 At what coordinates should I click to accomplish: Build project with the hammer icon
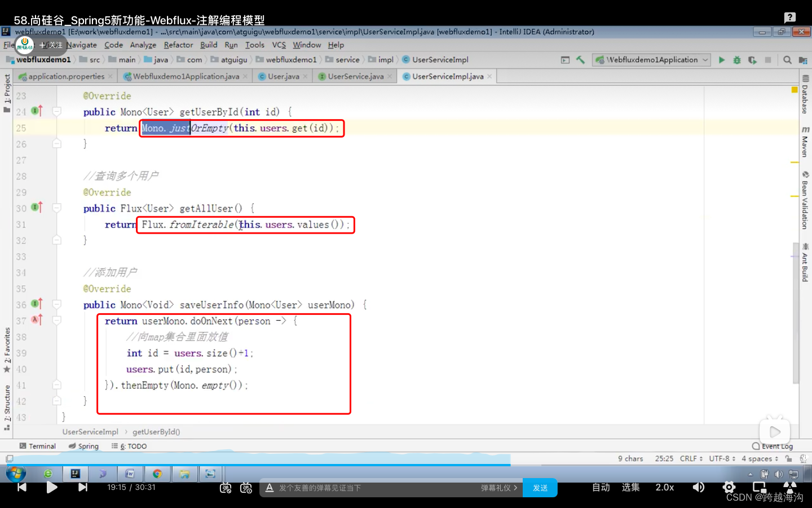[580, 60]
